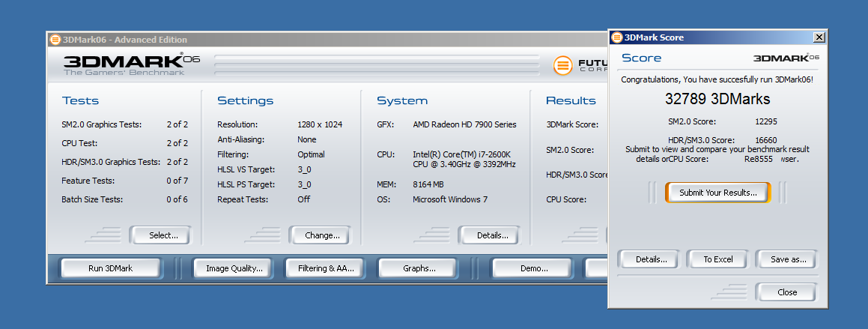Screen dimensions: 868x329
Task: Click Batch Size Tests value 0 of 6
Action: (177, 199)
